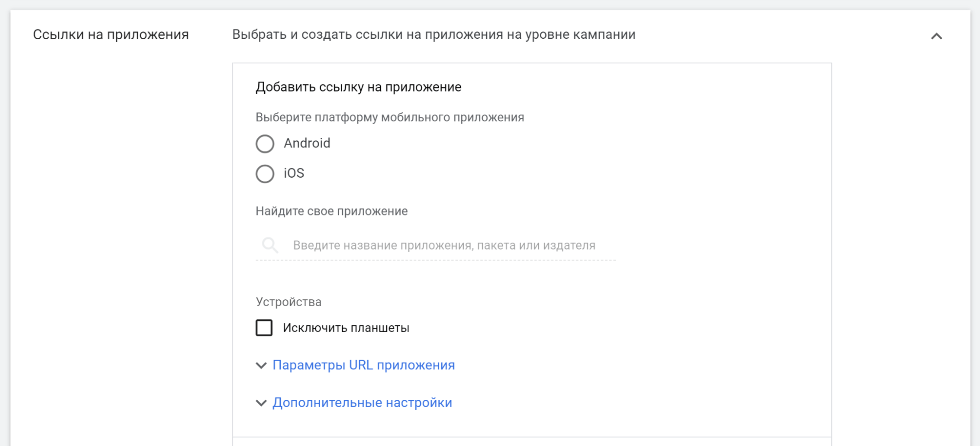Click the Добавить ссылку на приложение heading
Viewport: 980px width, 446px height.
358,87
